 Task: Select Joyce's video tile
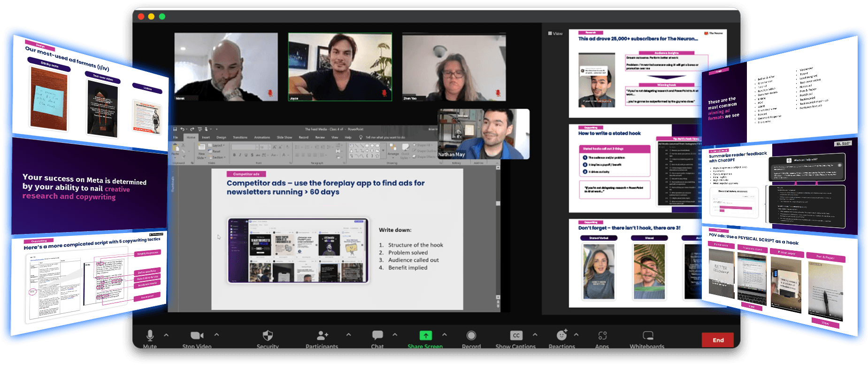(340, 67)
